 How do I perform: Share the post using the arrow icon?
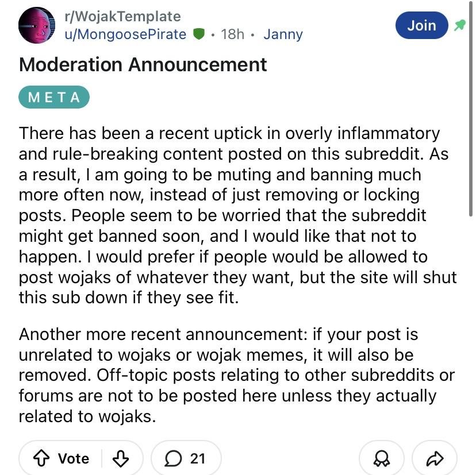[435, 458]
